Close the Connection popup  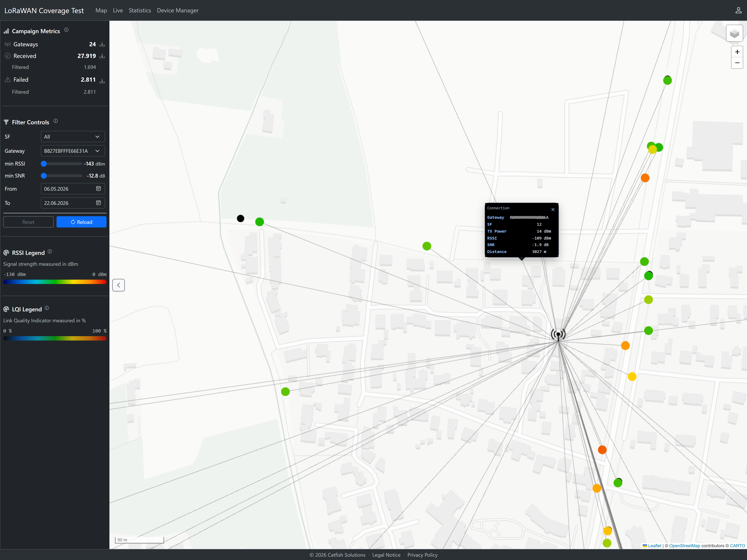click(x=553, y=210)
